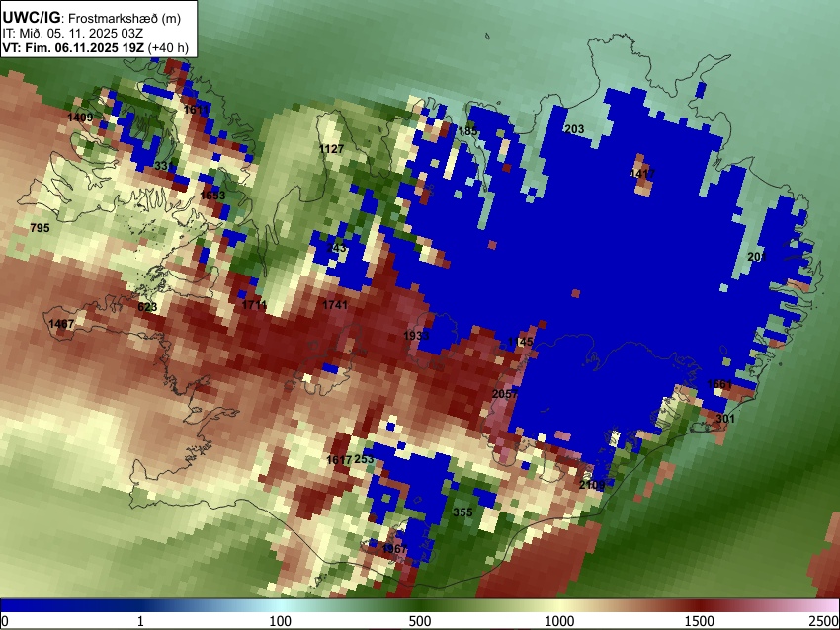Image resolution: width=840 pixels, height=630 pixels.
Task: Click the map value label 1409
Action: 80,118
